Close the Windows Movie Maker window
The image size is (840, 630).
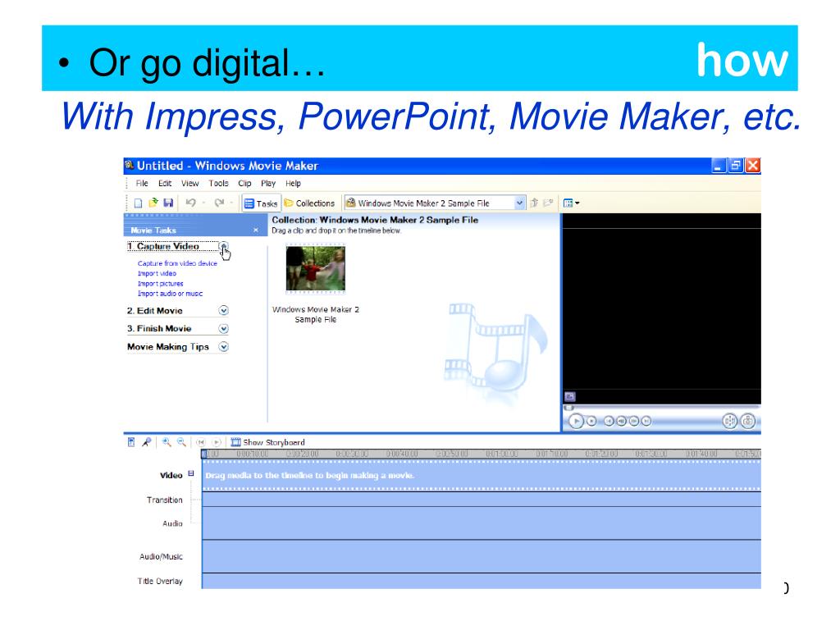click(753, 166)
